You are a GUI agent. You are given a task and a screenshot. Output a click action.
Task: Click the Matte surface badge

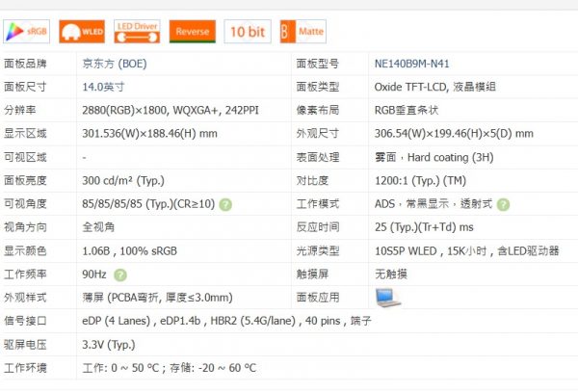(x=301, y=31)
